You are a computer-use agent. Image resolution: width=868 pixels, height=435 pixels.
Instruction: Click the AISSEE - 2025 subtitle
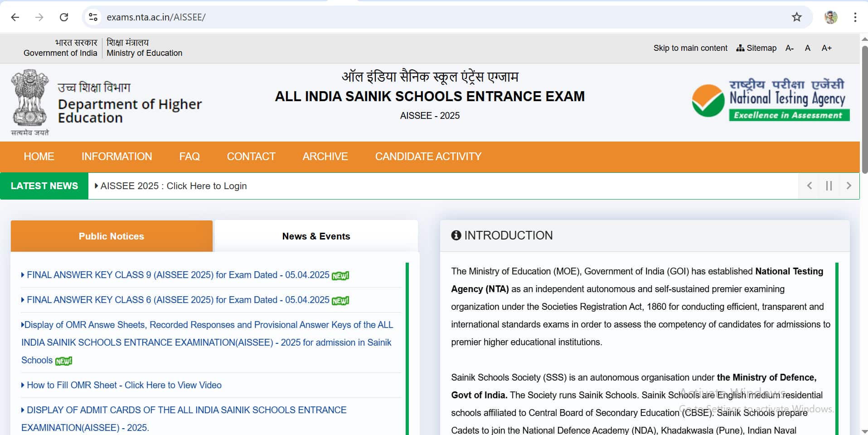click(x=430, y=116)
